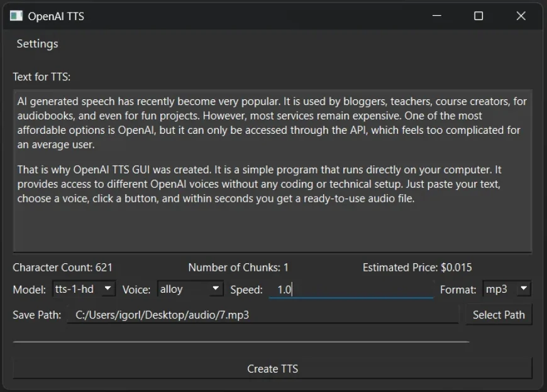Click the Estimated Price: $0.015 label
Screen dimensions: 547x392
[x=417, y=267]
